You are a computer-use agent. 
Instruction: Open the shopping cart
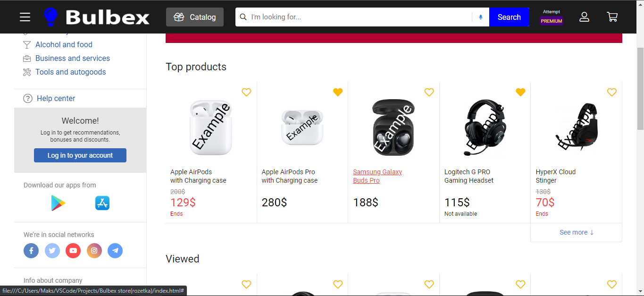[x=612, y=17]
